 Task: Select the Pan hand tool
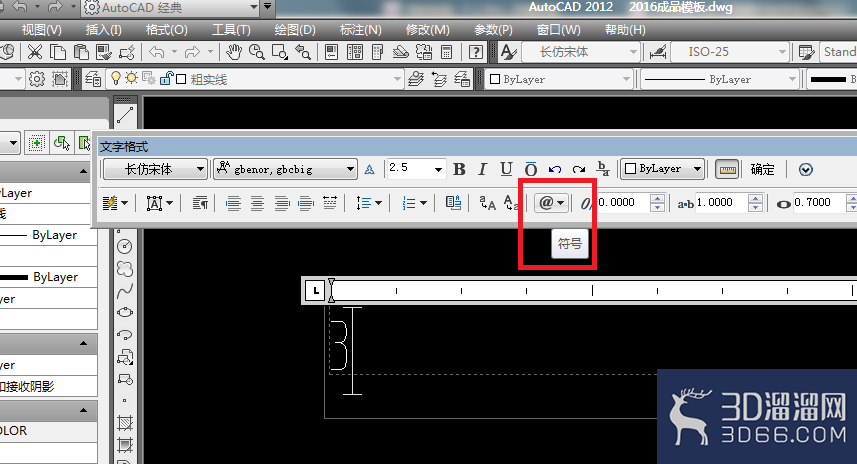[234, 52]
